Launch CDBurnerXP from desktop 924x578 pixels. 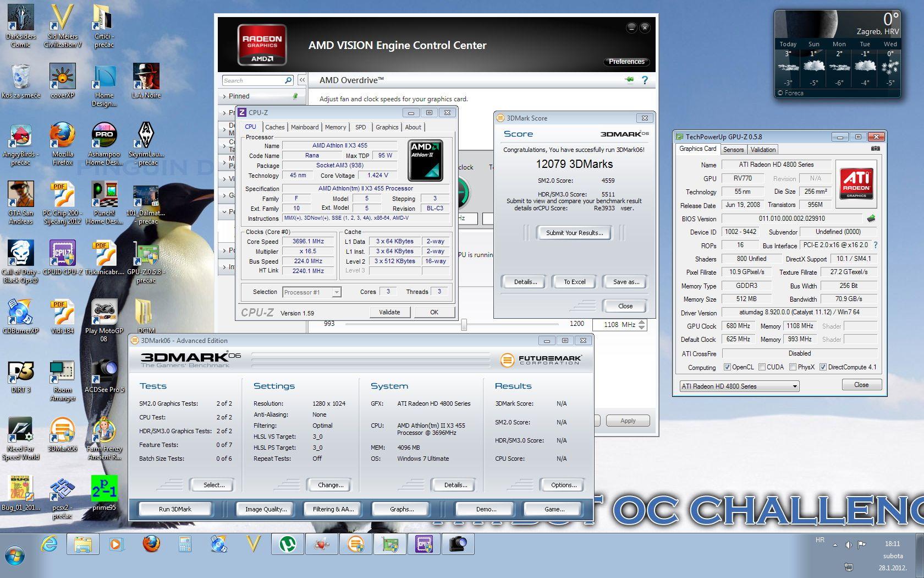[x=21, y=317]
